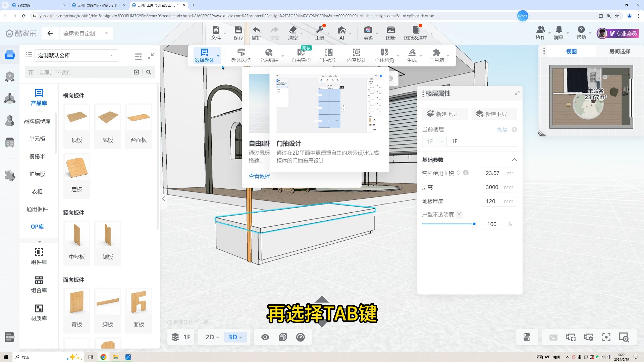Image resolution: width=644 pixels, height=362 pixels.
Task: Collapse the 基础参数 section
Action: pyautogui.click(x=514, y=160)
